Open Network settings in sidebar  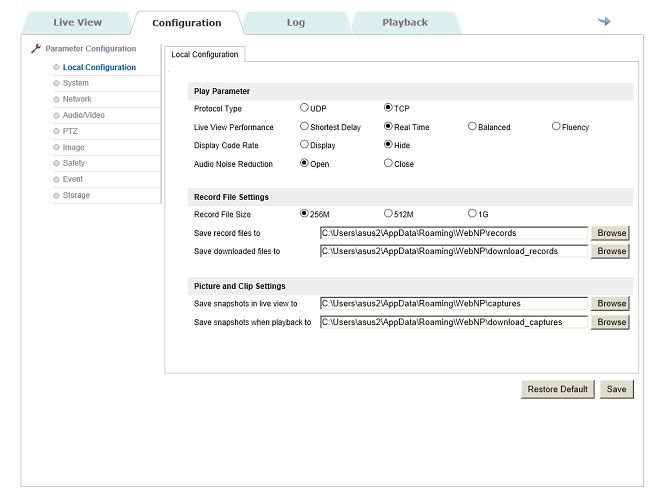(x=77, y=99)
